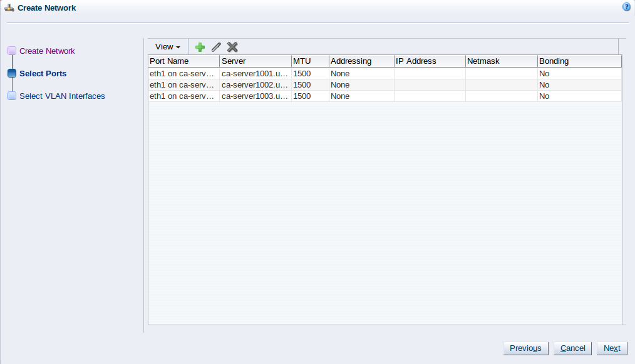Sort by IP Address column header
635x364 pixels.
[430, 61]
